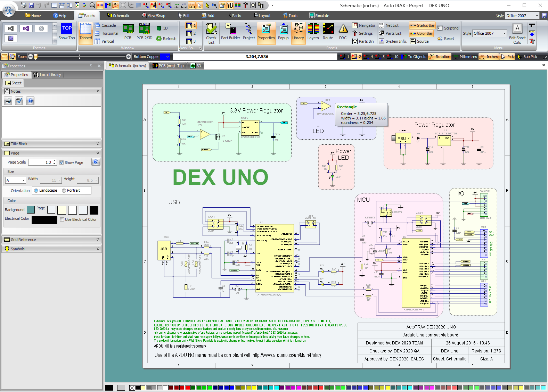Screen dimensions: 548x392
Task: Open the Parts Bin panel
Action: [363, 41]
